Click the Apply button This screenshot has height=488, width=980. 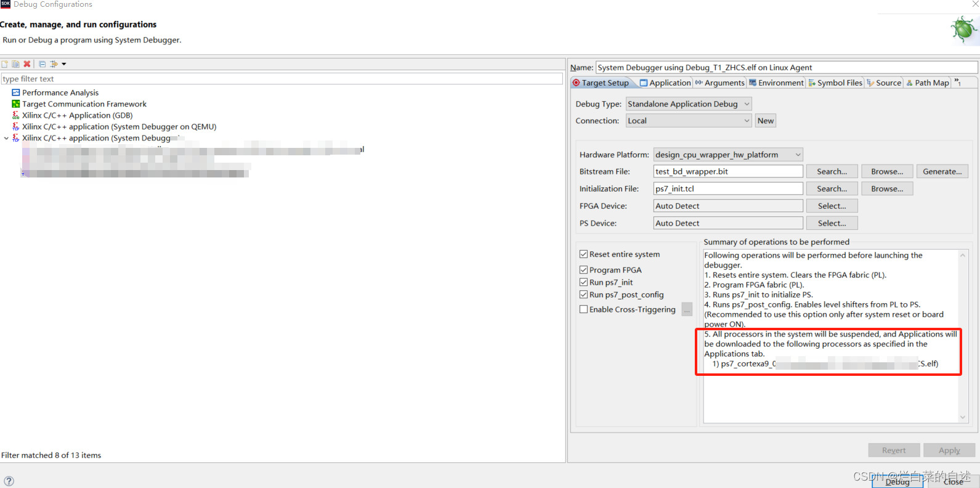949,450
